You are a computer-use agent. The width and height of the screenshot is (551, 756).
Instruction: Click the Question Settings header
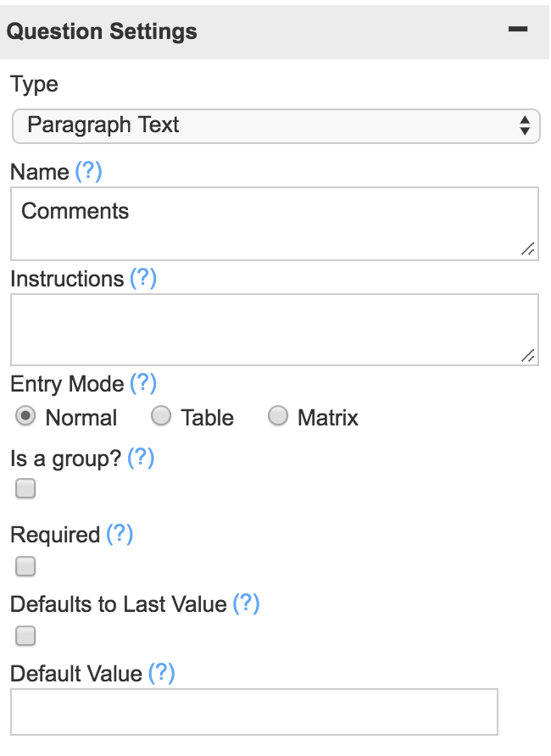tap(102, 31)
